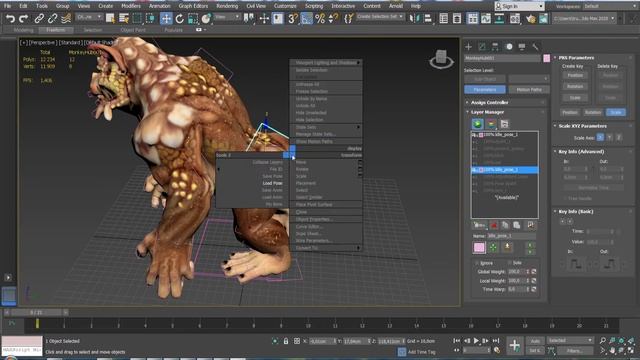Viewport: 640px width, 360px height.
Task: Choose Load Pose in the quad menu
Action: coord(272,183)
